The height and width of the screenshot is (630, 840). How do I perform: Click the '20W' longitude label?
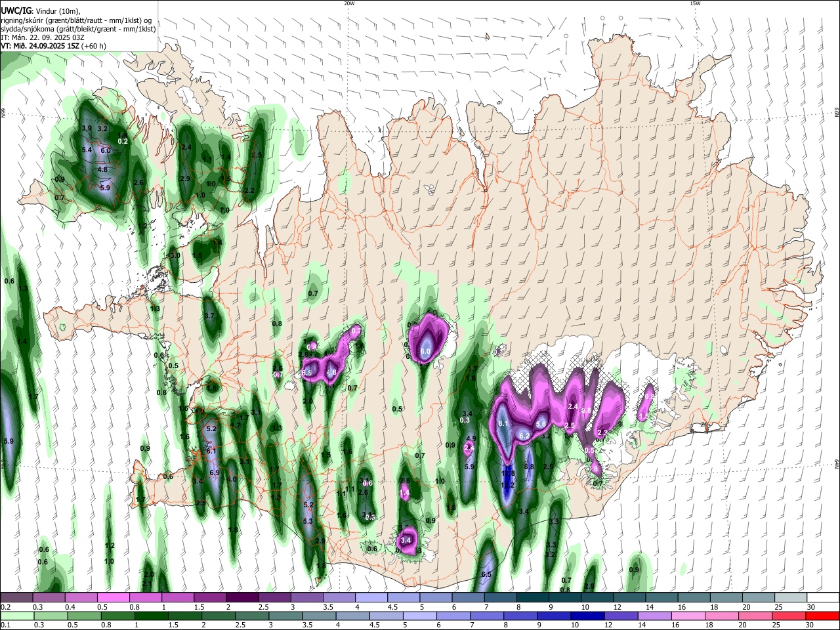click(x=349, y=3)
